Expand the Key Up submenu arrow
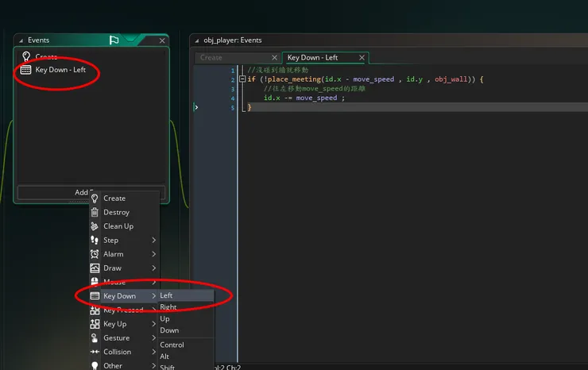Viewport: 588px width, 370px height. [x=153, y=323]
